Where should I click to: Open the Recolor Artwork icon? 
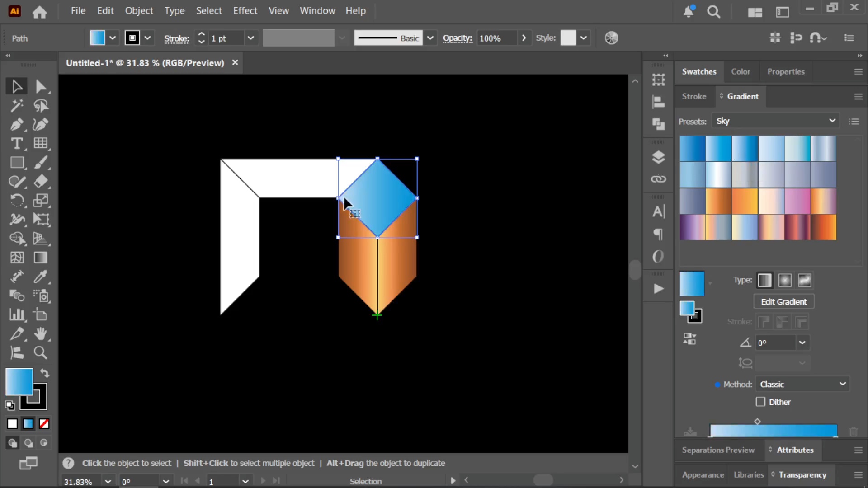(x=611, y=38)
